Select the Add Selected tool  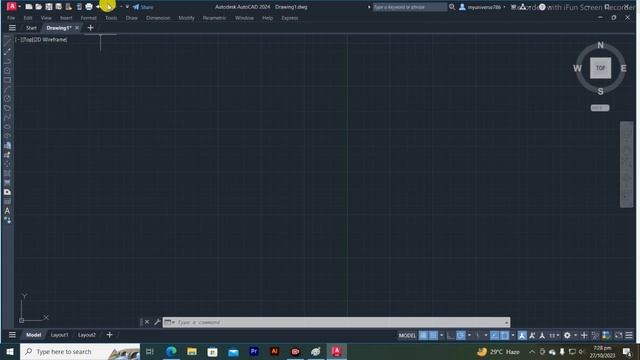pyautogui.click(x=7, y=220)
